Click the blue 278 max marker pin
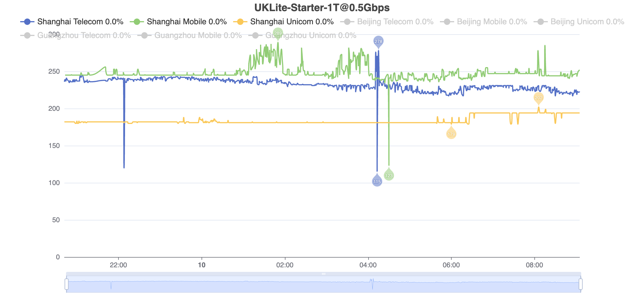This screenshot has height=297, width=644. tap(378, 42)
